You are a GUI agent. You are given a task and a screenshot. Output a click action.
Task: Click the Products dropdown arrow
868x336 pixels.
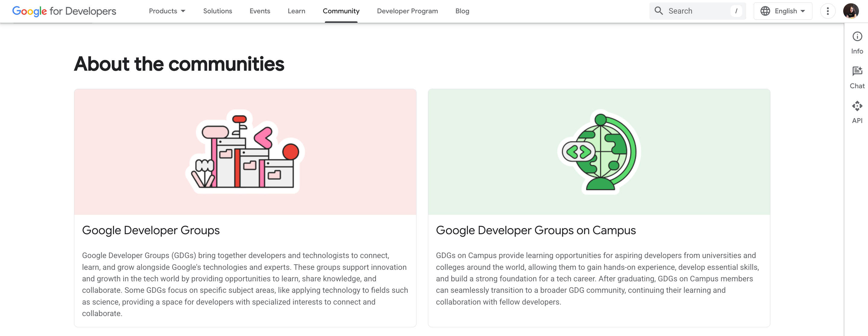coord(183,11)
